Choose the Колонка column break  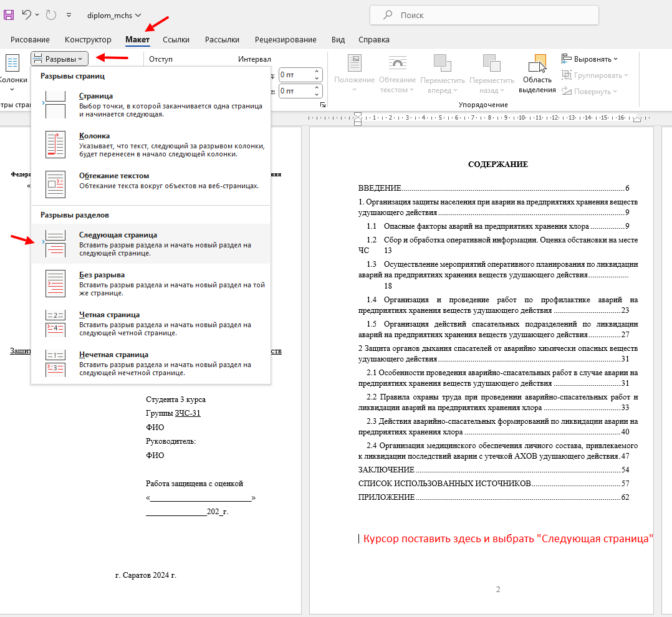[x=151, y=145]
